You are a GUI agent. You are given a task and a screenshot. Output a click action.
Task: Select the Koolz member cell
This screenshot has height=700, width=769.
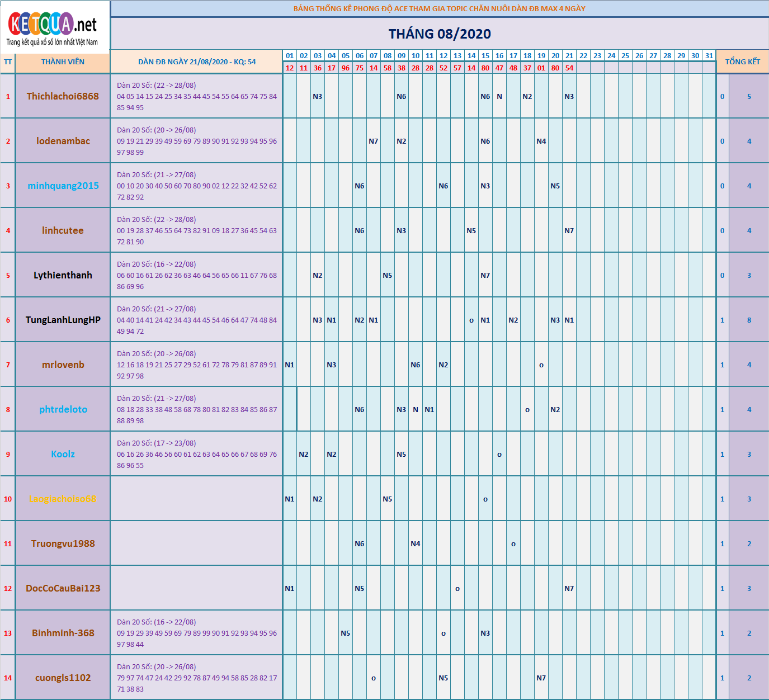(63, 454)
